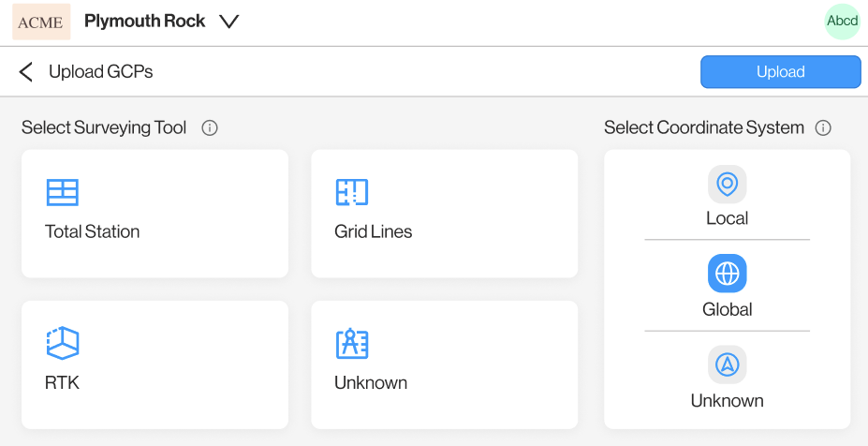Click the Upload GCPs page title
868x446 pixels.
(100, 71)
